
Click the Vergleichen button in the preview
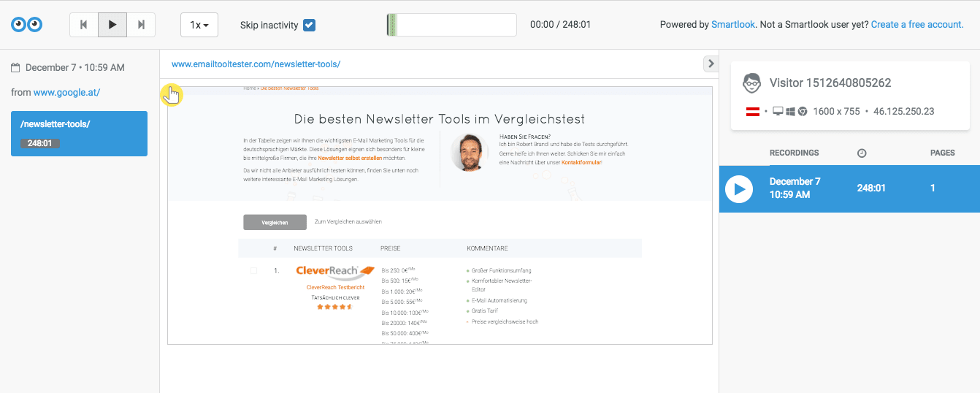coord(275,222)
